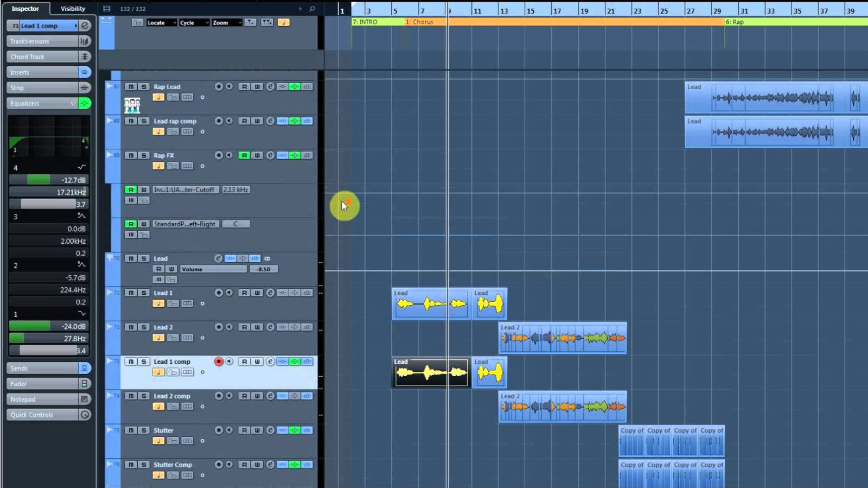Toggle read automation on Rap FX track
The image size is (868, 488).
click(x=244, y=156)
